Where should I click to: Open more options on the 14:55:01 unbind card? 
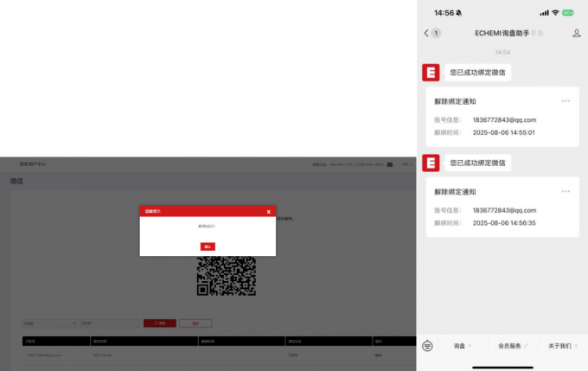(566, 101)
